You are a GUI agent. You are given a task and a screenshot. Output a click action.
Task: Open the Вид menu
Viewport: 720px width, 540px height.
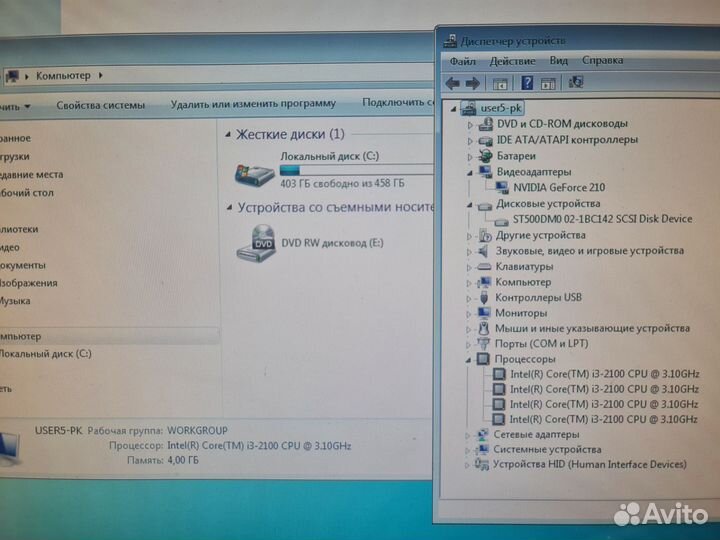pos(559,61)
